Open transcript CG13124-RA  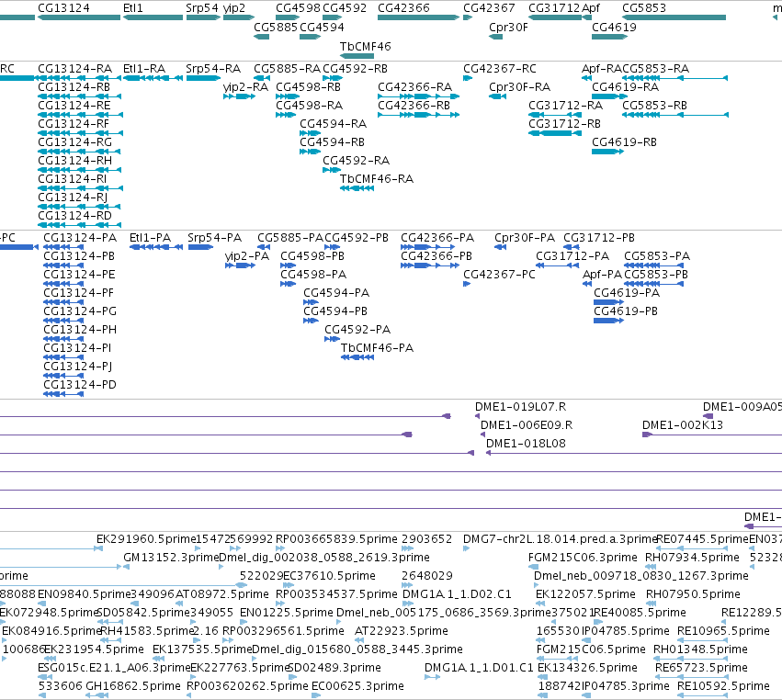74,69
